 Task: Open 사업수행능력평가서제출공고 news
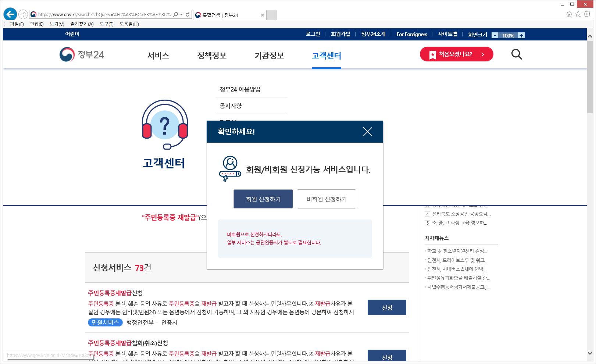click(x=458, y=287)
